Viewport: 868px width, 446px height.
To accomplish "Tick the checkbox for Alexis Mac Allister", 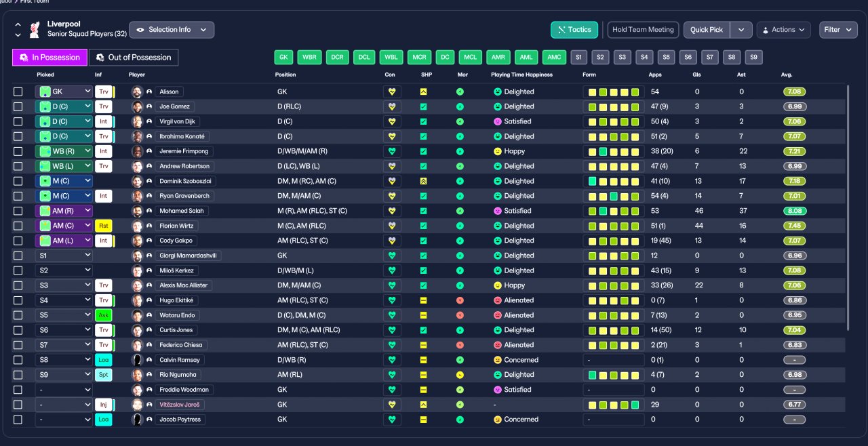I will [x=18, y=285].
